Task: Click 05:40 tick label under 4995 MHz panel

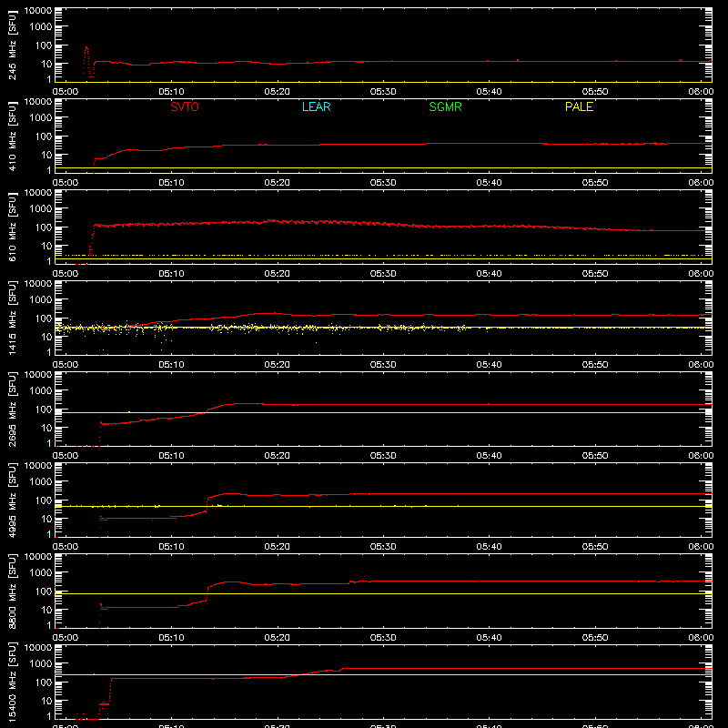Action: point(489,547)
